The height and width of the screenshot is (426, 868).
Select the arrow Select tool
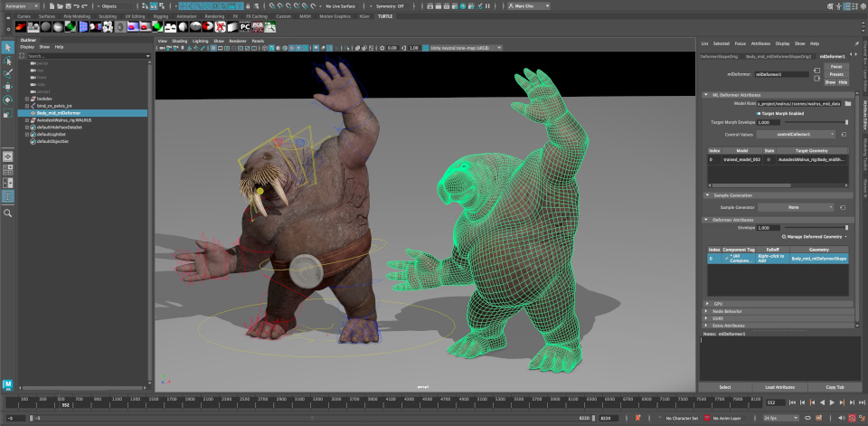pyautogui.click(x=8, y=48)
